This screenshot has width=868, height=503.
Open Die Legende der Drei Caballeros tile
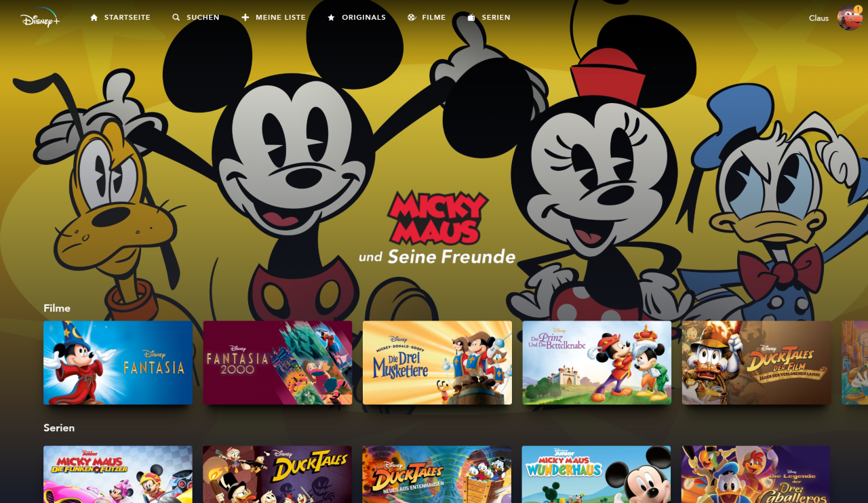click(756, 474)
